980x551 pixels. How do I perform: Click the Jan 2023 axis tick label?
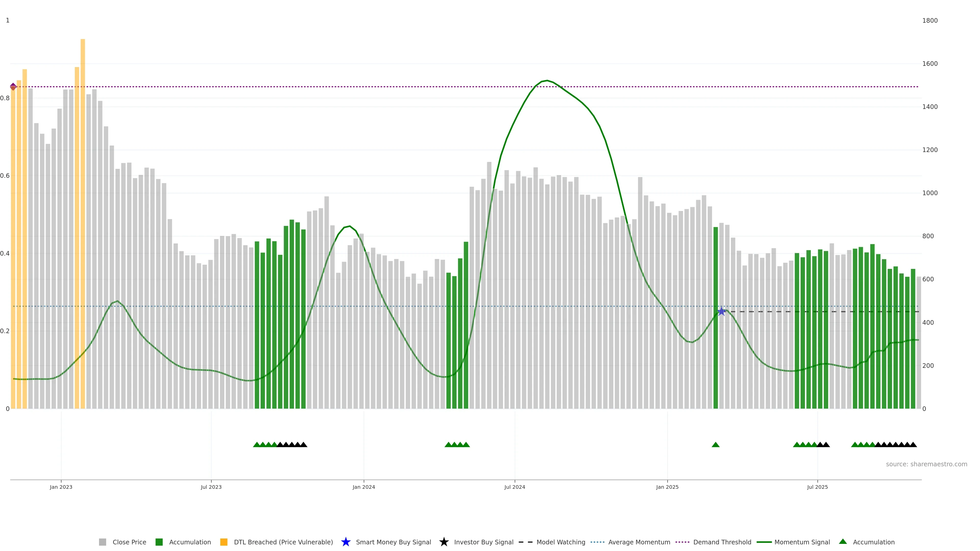(x=61, y=487)
